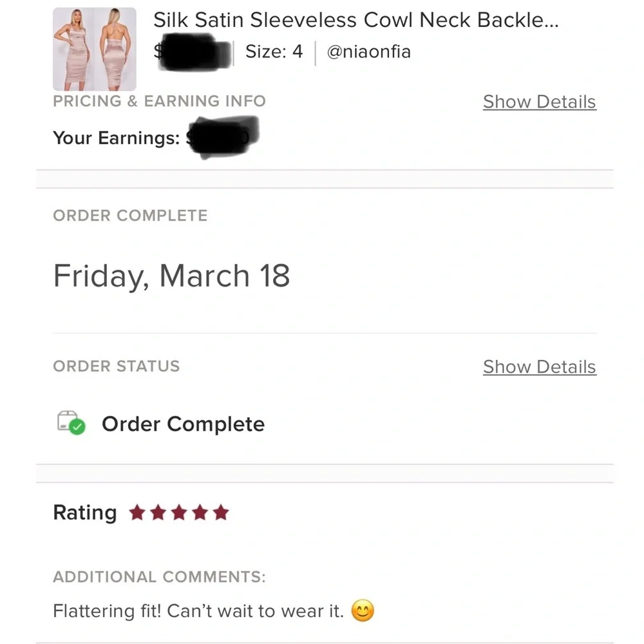Select the Friday, March 18 date
This screenshot has height=644, width=644.
pyautogui.click(x=171, y=276)
